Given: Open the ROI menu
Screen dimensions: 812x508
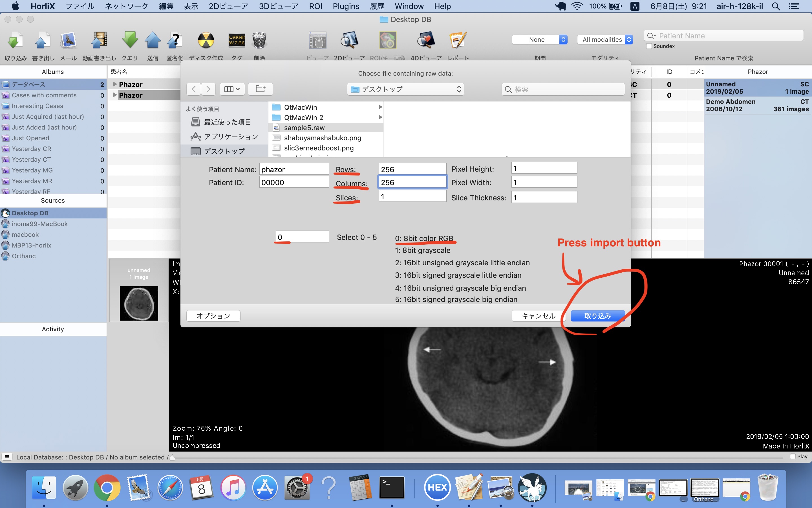Looking at the screenshot, I should tap(315, 6).
